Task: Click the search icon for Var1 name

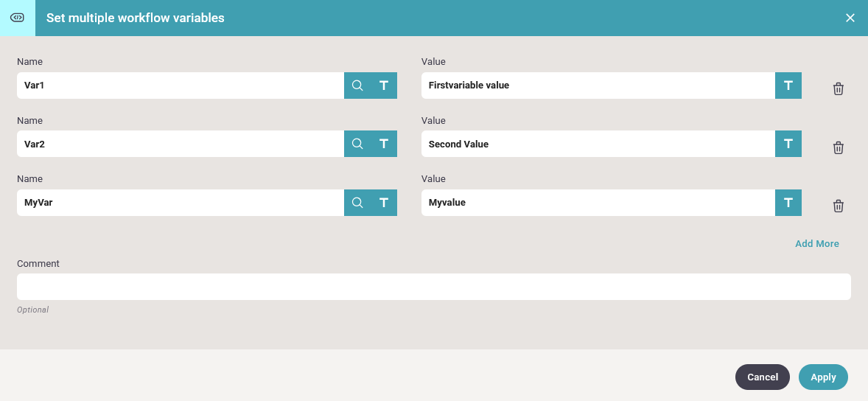Action: click(x=357, y=86)
